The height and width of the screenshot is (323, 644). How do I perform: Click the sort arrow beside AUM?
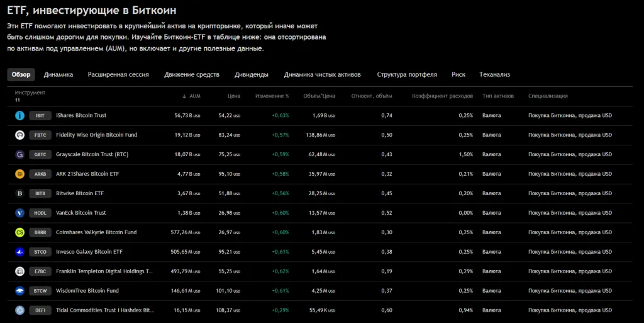point(184,96)
